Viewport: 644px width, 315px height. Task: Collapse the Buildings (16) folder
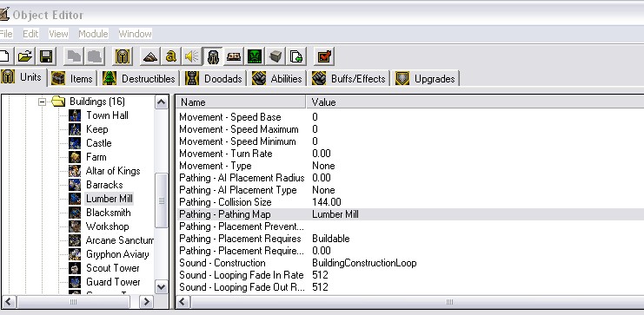[42, 102]
